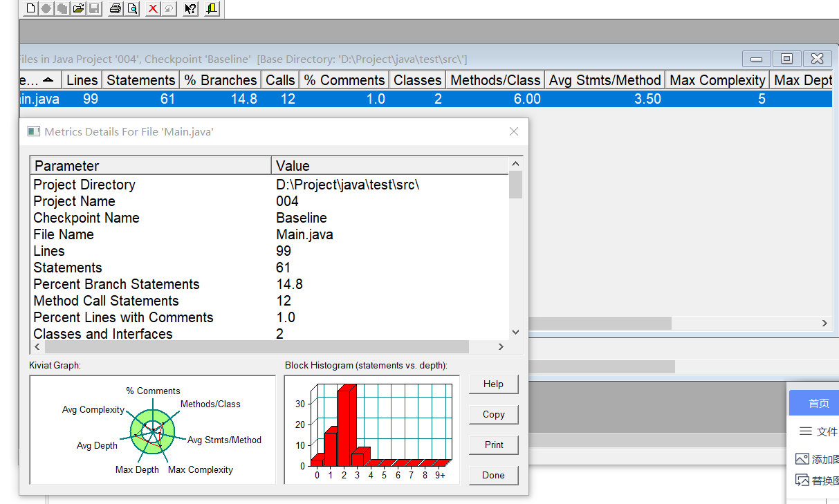This screenshot has height=504, width=839.
Task: Click the Copy button
Action: [493, 414]
